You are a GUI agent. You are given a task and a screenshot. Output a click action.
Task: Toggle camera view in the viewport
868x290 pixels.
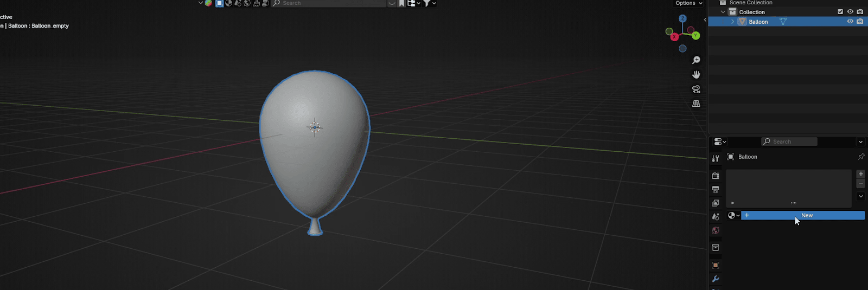click(x=696, y=89)
